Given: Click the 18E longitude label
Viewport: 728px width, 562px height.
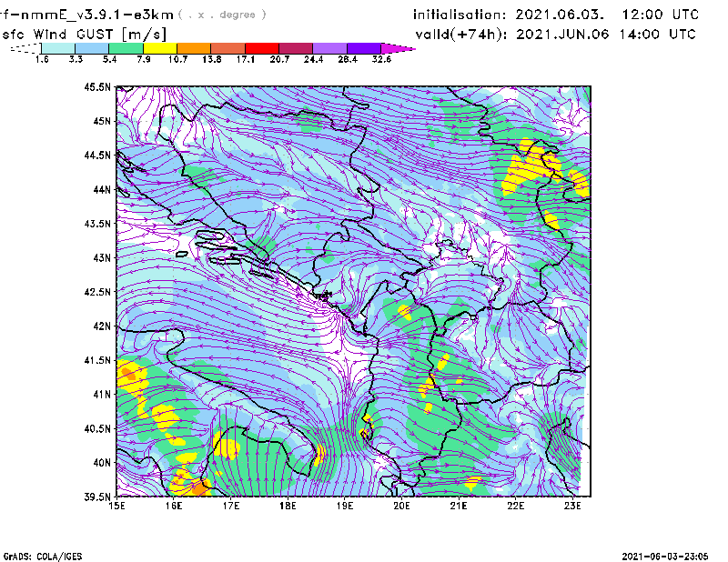Looking at the screenshot, I should pos(288,506).
